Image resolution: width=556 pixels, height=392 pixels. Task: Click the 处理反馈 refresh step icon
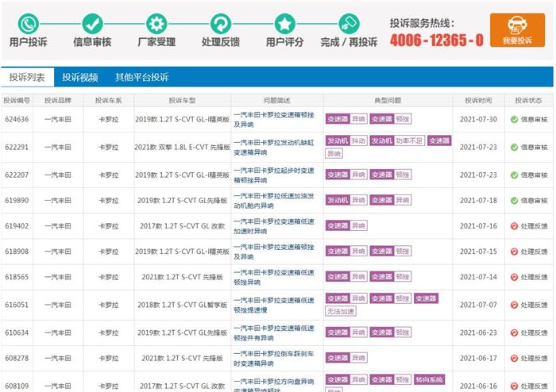click(x=221, y=24)
